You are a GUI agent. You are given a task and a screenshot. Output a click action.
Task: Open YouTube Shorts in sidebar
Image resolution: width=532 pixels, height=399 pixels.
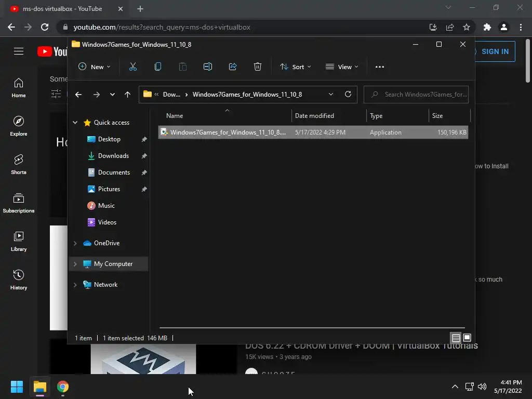[19, 165]
